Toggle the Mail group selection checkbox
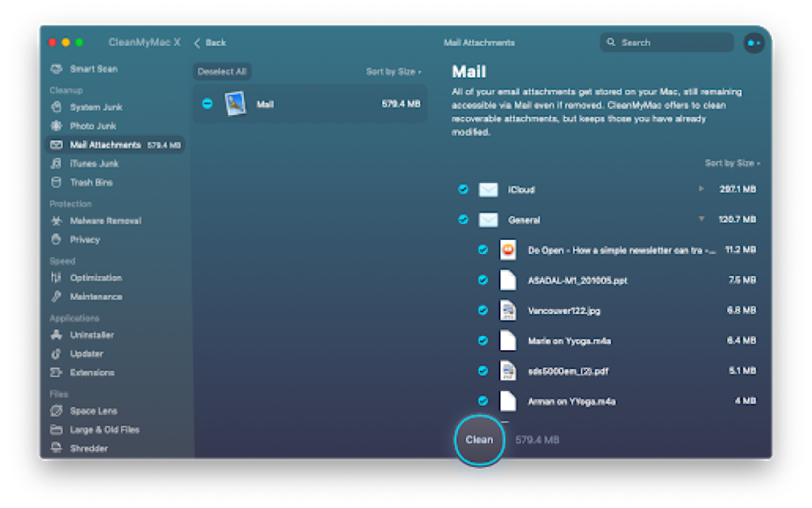Viewport: 812px width, 508px height. click(x=207, y=104)
